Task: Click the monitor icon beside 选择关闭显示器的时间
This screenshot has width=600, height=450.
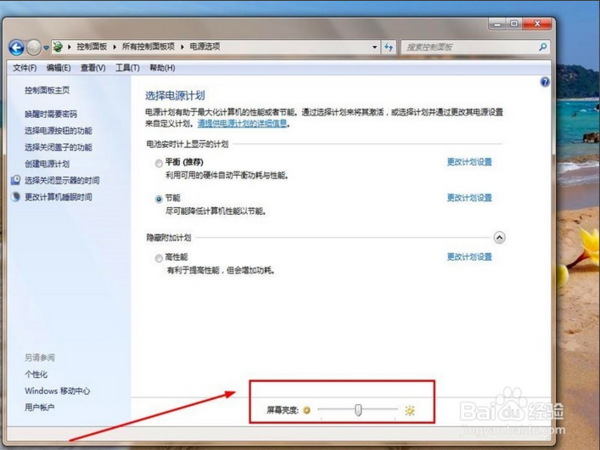Action: 16,180
